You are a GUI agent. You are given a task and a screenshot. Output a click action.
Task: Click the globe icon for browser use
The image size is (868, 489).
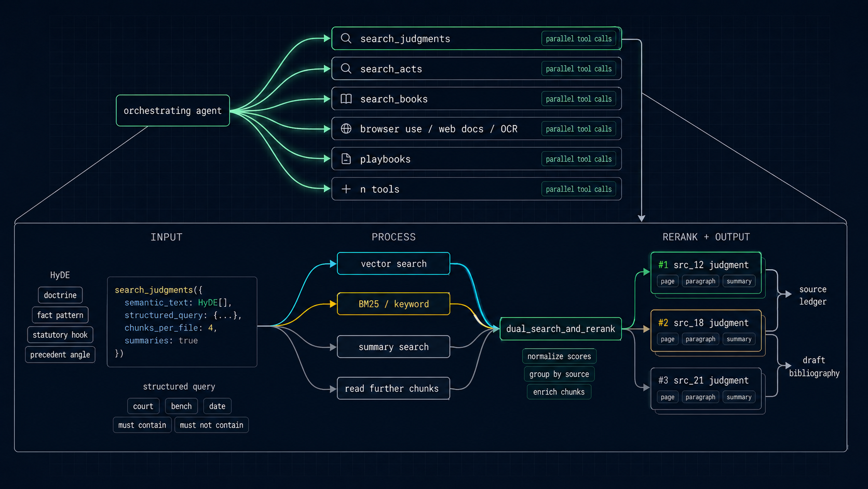point(346,129)
